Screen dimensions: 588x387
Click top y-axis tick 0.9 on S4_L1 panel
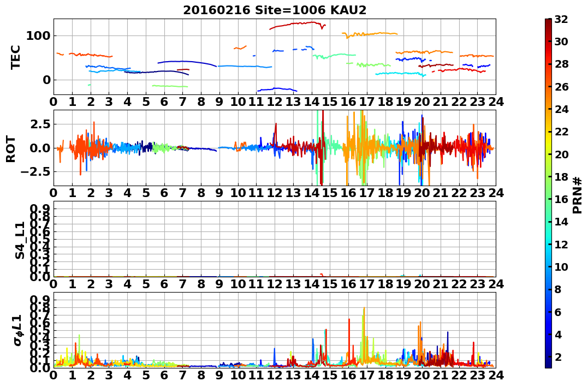point(39,209)
